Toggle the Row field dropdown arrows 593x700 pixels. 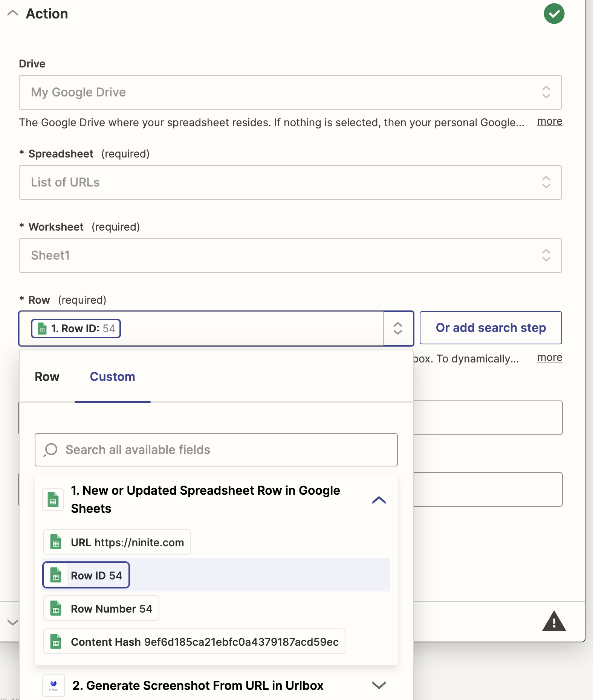coord(398,329)
